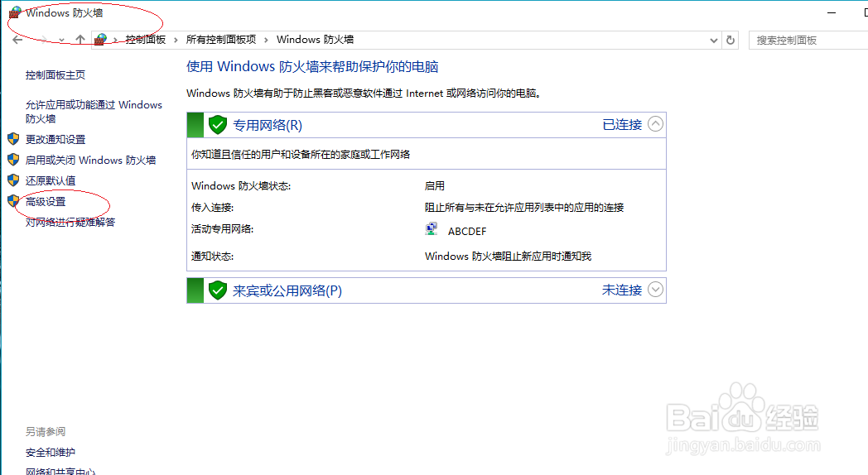Expand chevron after 控制面板 breadcrumb
Image resolution: width=868 pixels, height=475 pixels.
pyautogui.click(x=176, y=40)
